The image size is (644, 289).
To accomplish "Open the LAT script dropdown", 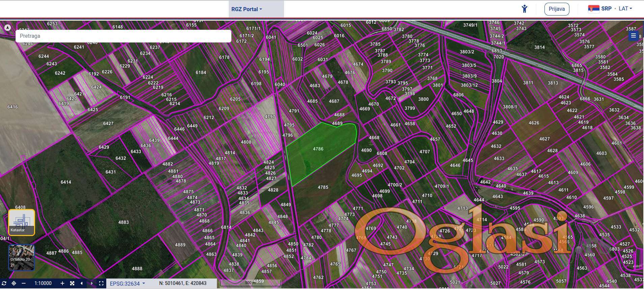I will (x=625, y=9).
